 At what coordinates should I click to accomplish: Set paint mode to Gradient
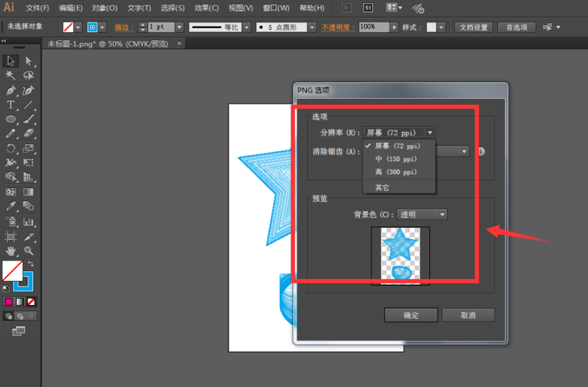coord(20,302)
